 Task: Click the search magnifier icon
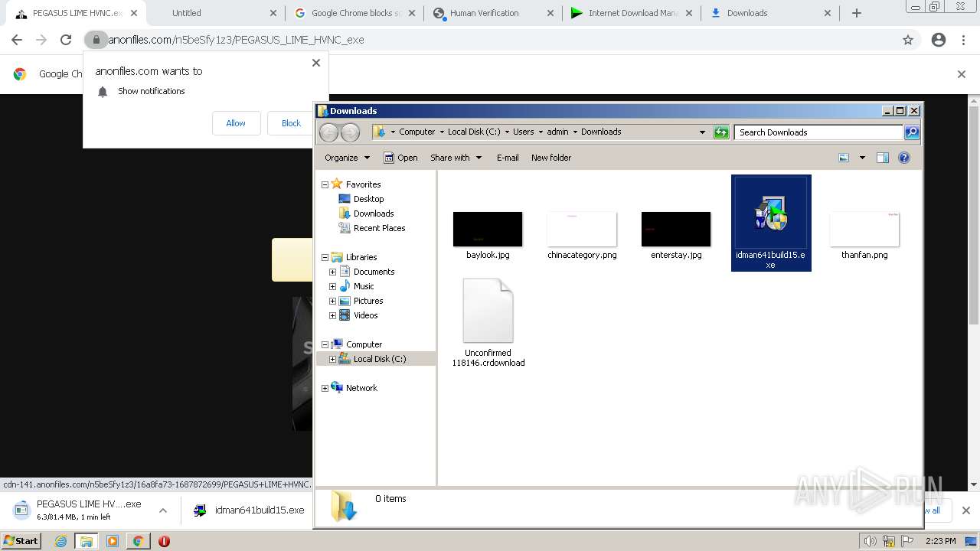912,132
